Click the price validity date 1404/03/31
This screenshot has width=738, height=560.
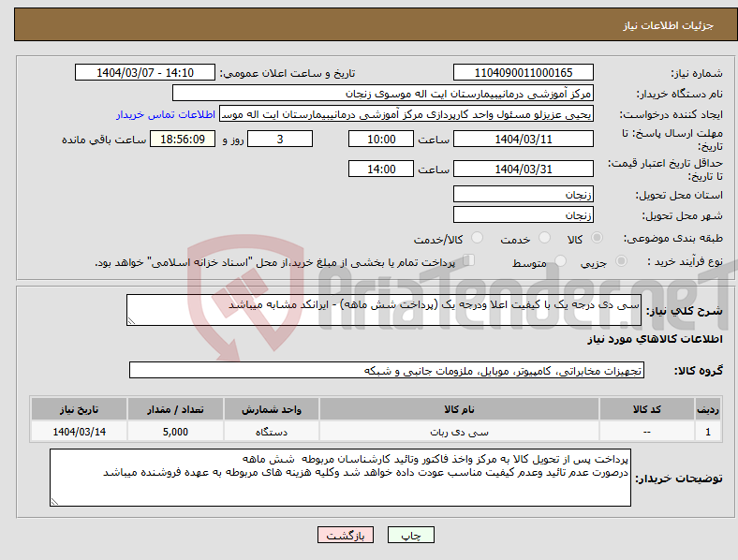[523, 169]
